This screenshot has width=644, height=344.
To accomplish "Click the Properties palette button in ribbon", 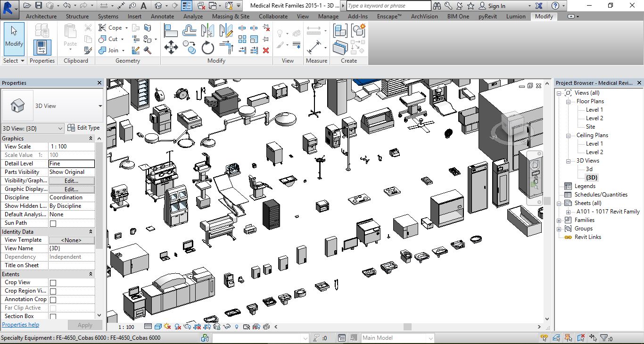I will pos(42,47).
